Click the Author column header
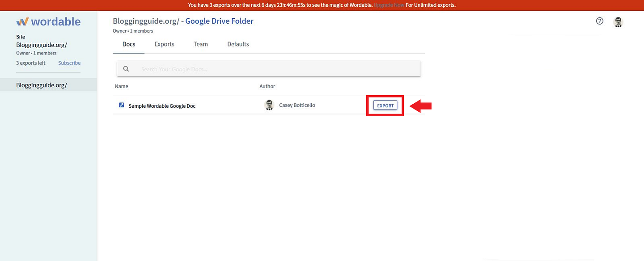 pos(267,86)
